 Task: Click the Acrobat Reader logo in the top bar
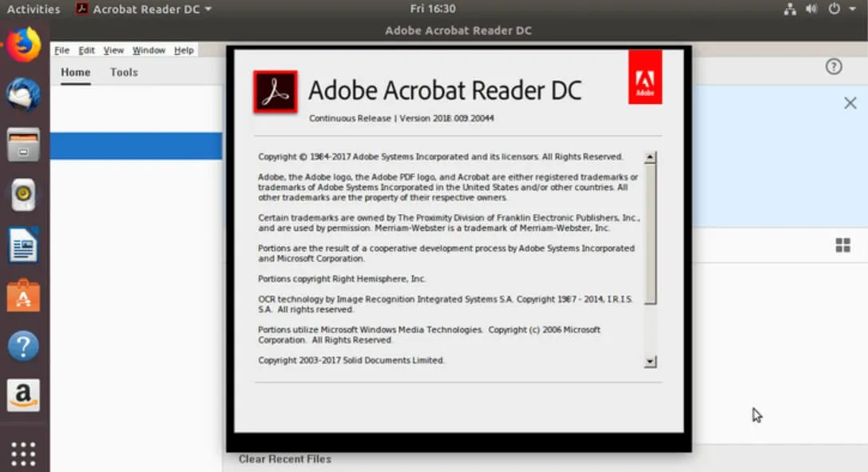coord(82,9)
